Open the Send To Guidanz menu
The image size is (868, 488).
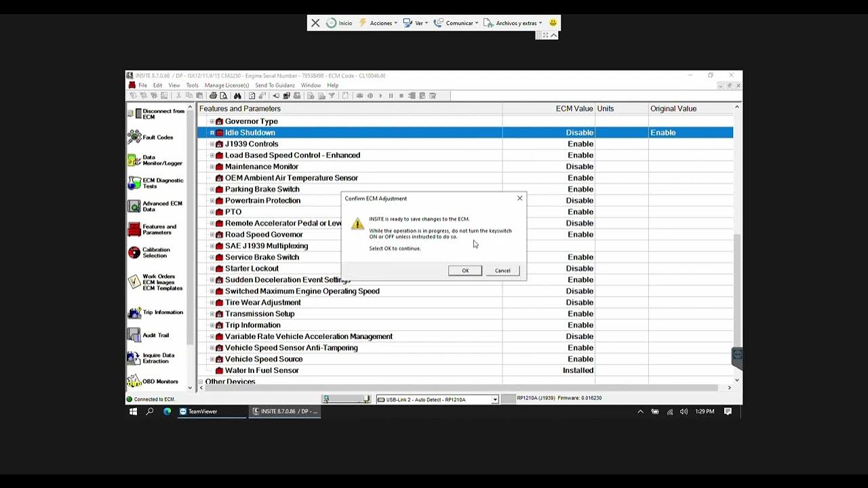coord(275,85)
